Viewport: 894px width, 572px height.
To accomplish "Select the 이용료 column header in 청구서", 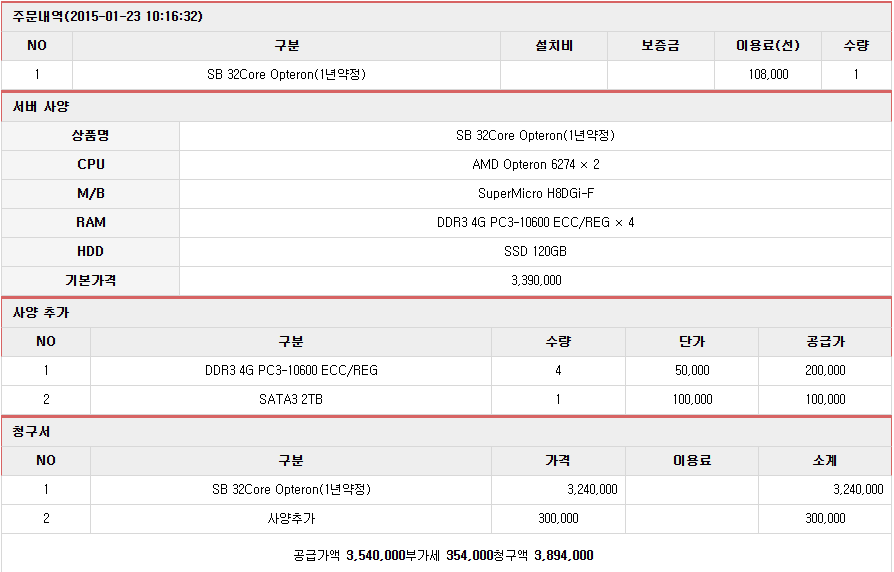I will (x=692, y=460).
